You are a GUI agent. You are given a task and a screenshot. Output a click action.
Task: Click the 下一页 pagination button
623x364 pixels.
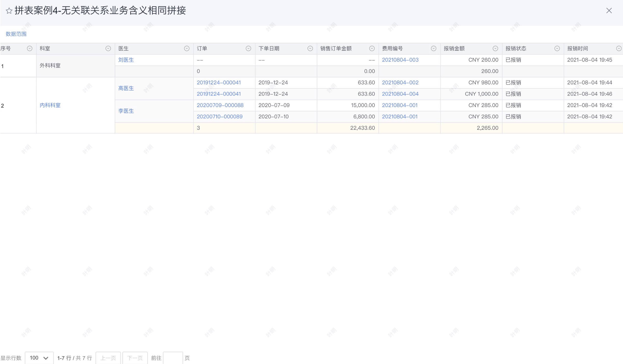tap(135, 357)
